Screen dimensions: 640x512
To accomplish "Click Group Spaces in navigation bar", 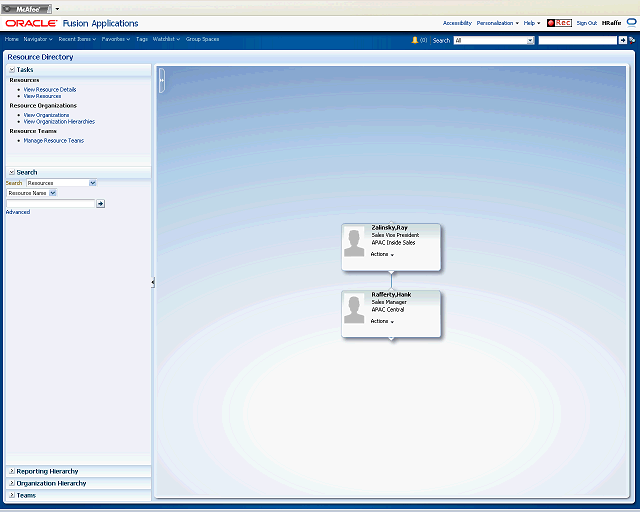I will [202, 39].
